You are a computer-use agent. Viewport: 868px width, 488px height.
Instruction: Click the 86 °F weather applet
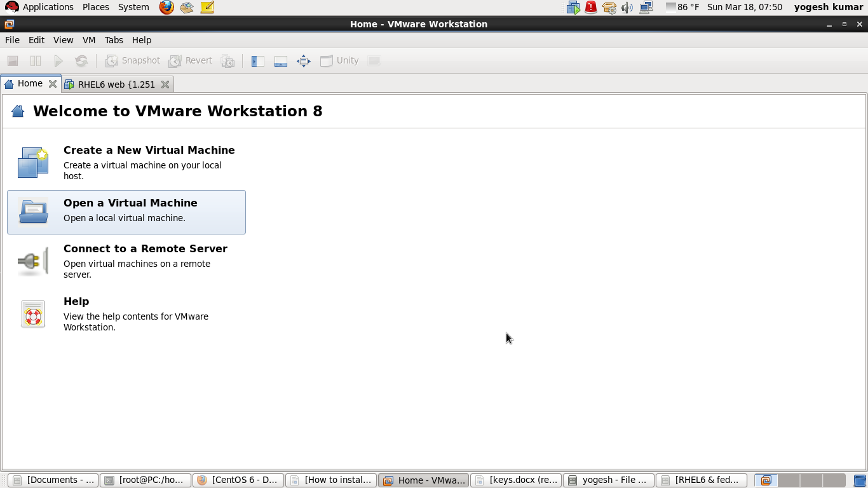pyautogui.click(x=682, y=7)
